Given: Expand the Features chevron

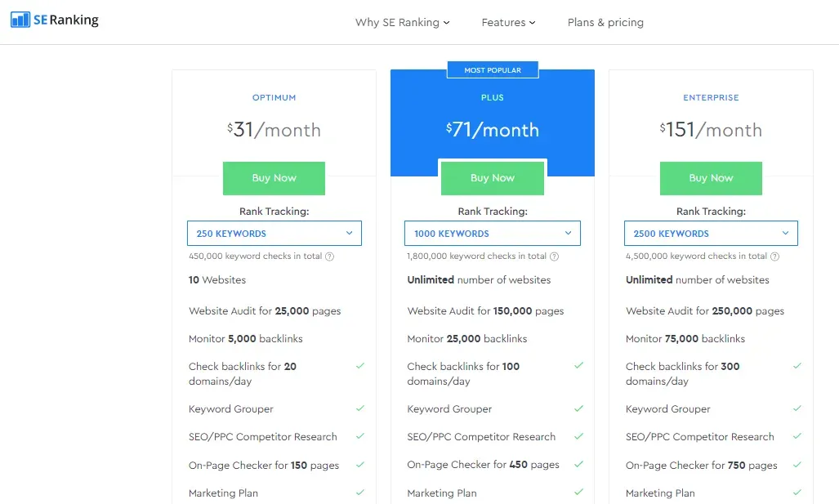Looking at the screenshot, I should point(533,23).
